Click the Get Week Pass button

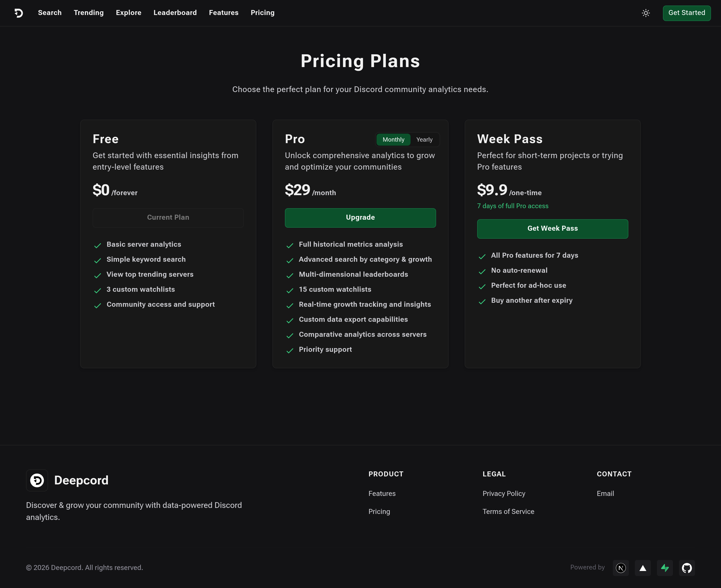[552, 229]
